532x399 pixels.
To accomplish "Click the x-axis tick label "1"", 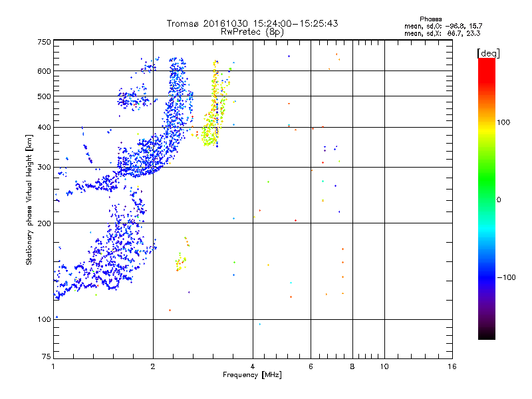I will click(53, 366).
